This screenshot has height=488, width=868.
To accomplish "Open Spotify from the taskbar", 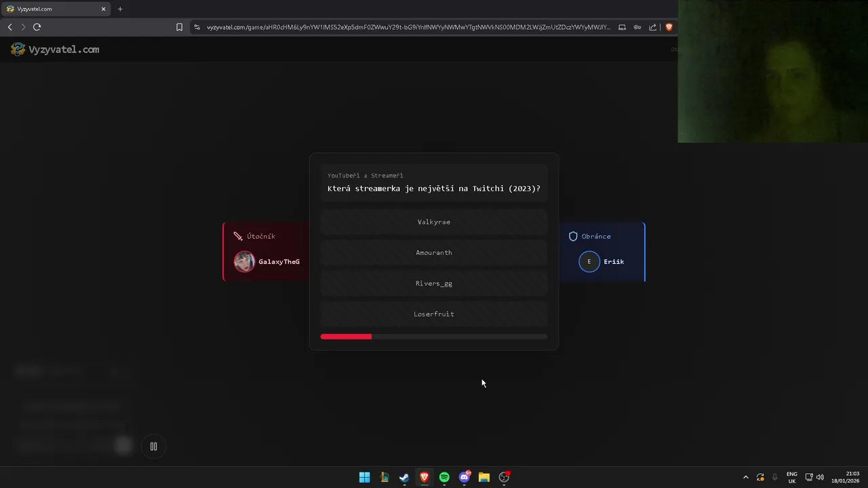I will click(444, 477).
